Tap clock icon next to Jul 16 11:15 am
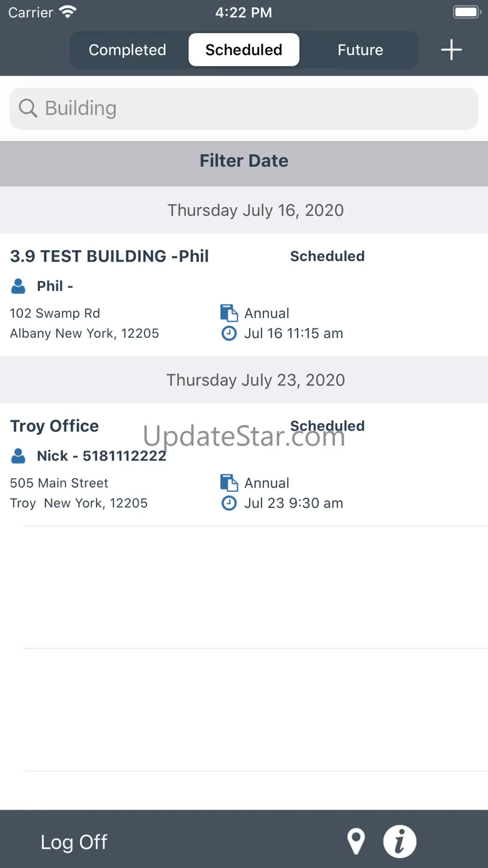488x868 pixels. tap(229, 334)
